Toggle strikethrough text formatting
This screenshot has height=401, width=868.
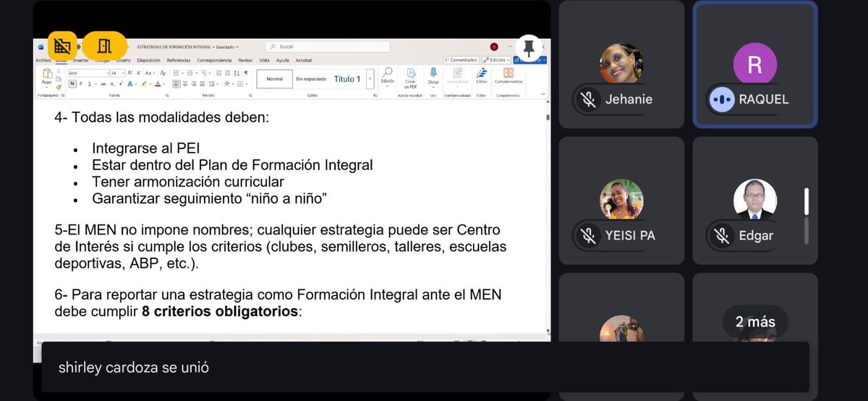pyautogui.click(x=103, y=84)
